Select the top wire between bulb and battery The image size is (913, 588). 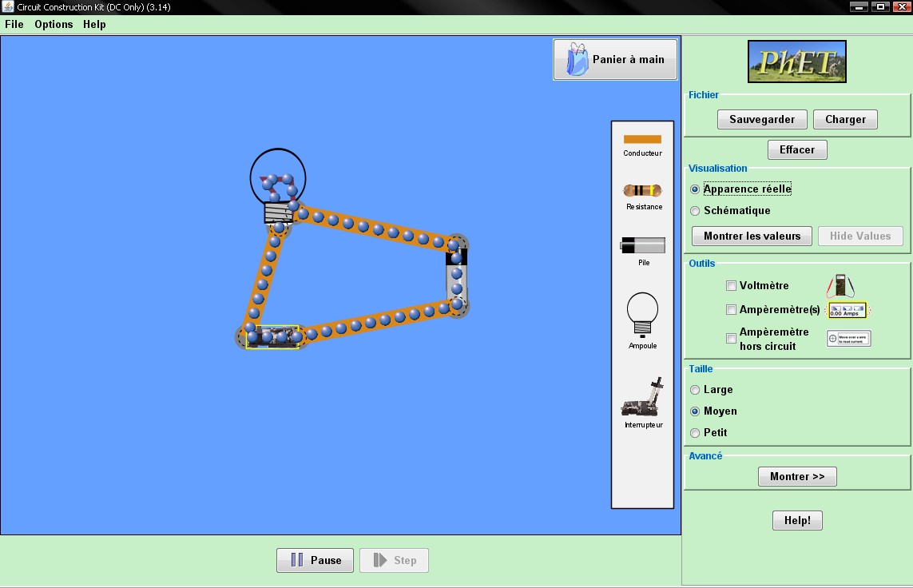coord(377,228)
